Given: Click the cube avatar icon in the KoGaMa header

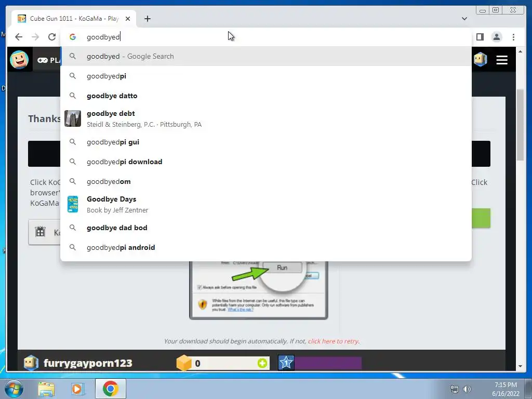Looking at the screenshot, I should [x=480, y=59].
